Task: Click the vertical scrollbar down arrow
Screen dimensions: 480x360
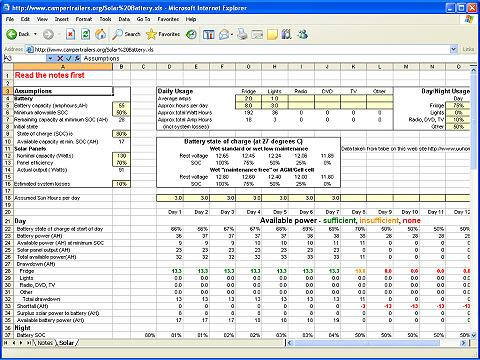Action: [473, 335]
